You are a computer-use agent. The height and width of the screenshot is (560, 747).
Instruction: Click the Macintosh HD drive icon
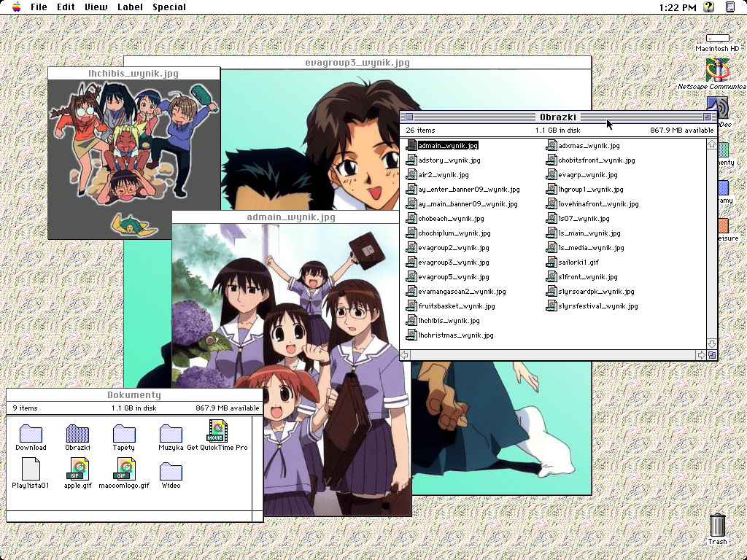pos(718,38)
